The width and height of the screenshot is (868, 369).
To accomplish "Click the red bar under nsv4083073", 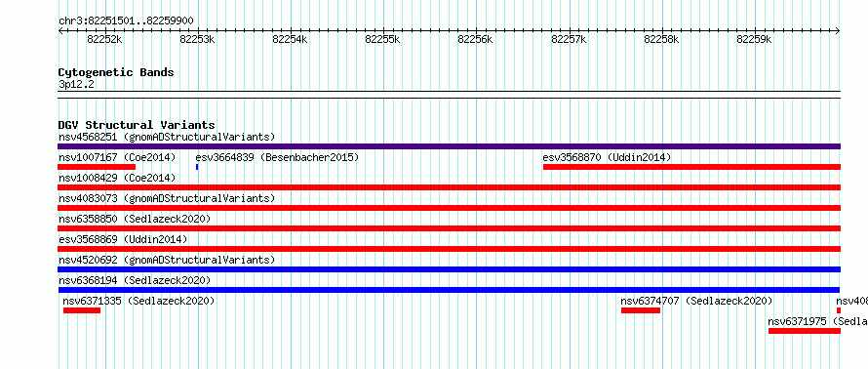I will 449,208.
